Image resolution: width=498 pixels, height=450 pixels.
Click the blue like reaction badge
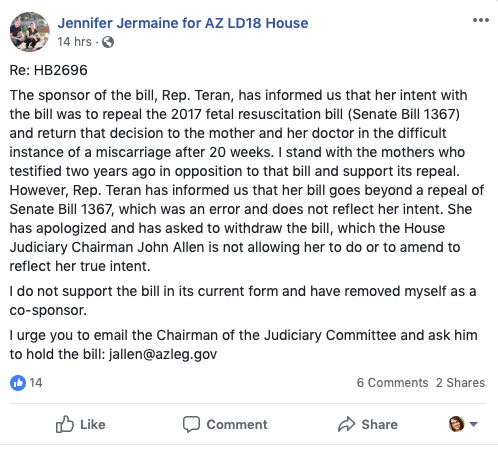[18, 383]
